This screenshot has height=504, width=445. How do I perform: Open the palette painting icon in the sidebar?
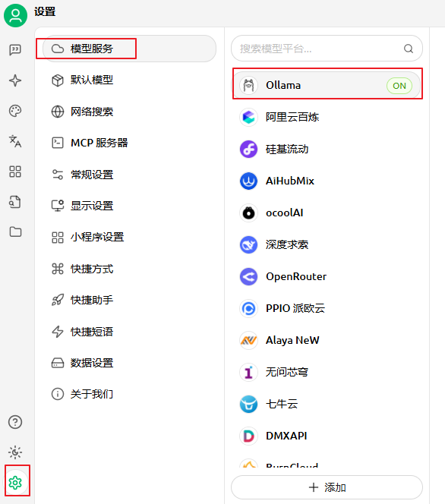click(x=15, y=111)
